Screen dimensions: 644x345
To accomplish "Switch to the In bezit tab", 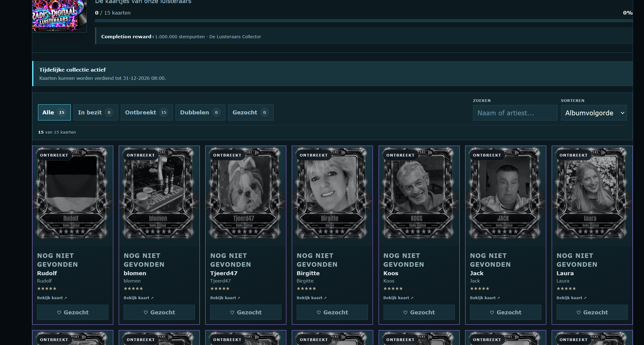I will tap(96, 113).
